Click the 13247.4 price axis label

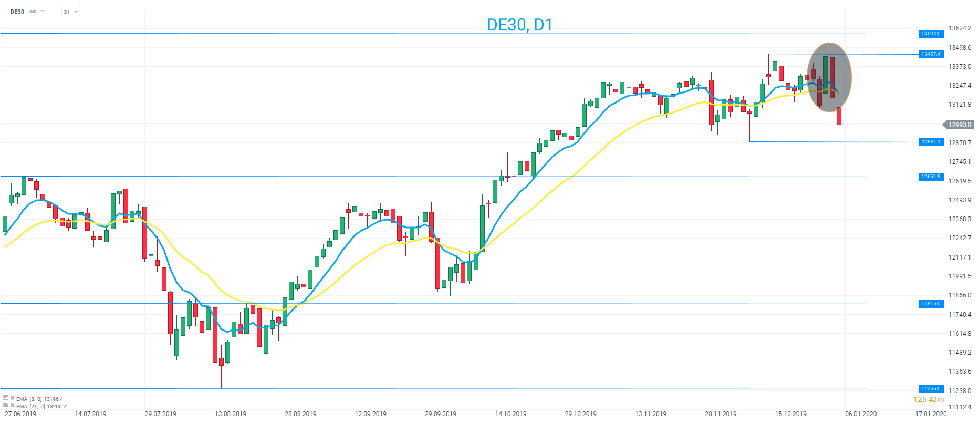coord(960,86)
